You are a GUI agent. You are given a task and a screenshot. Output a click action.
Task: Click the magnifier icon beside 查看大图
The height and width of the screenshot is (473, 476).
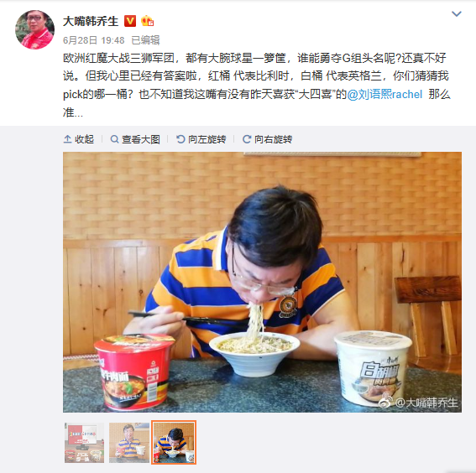tap(114, 139)
